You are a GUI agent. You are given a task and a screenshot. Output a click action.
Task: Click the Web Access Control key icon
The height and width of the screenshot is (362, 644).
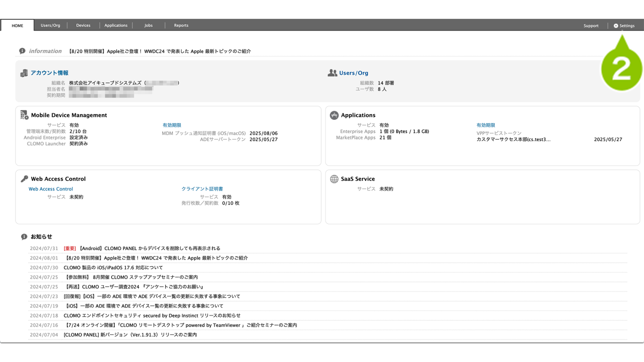24,179
